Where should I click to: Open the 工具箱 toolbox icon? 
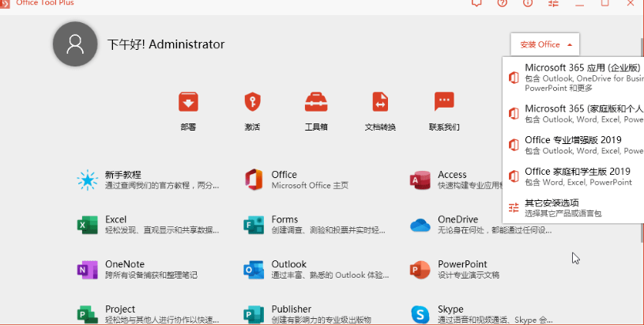316,102
